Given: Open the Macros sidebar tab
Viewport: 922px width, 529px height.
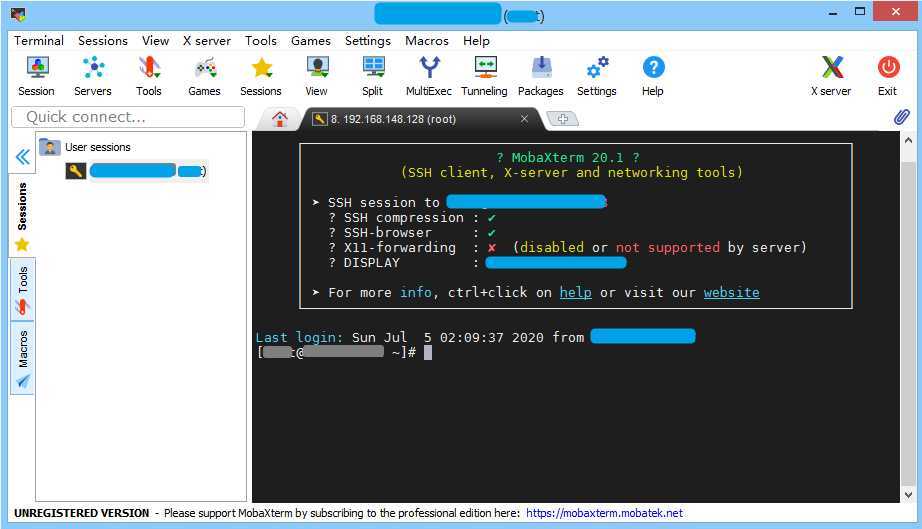Looking at the screenshot, I should pyautogui.click(x=22, y=359).
